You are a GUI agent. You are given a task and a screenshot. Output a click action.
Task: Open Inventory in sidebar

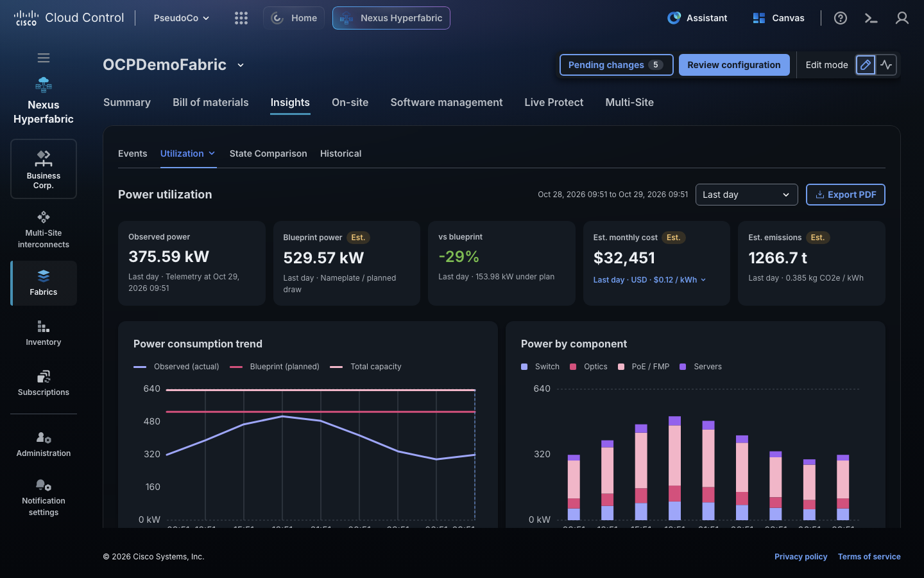pos(44,333)
